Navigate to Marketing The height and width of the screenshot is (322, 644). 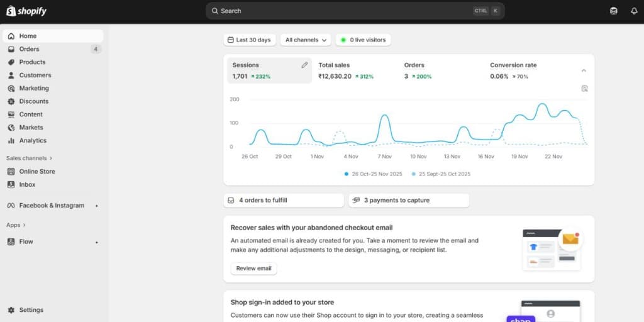tap(53, 88)
